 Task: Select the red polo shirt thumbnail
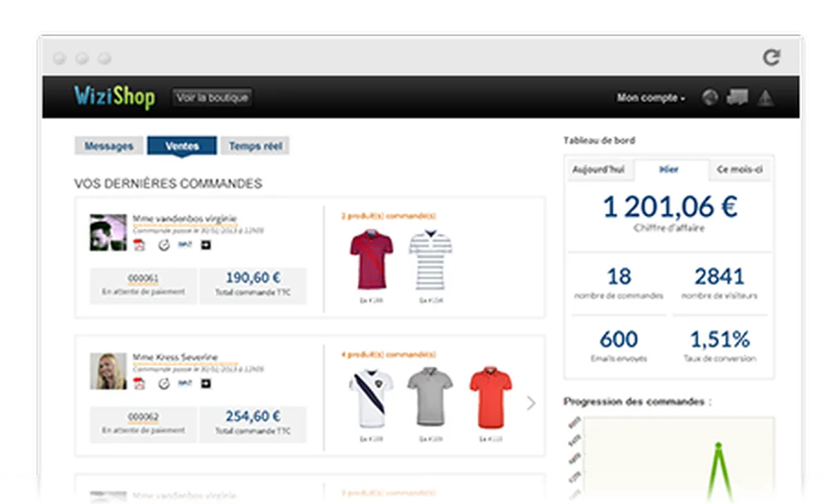[371, 260]
